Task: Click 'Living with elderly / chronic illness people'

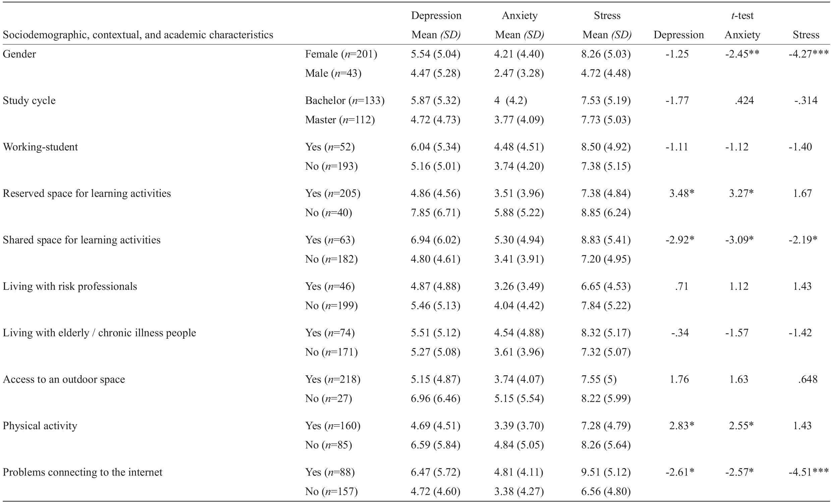Action: coord(99,333)
